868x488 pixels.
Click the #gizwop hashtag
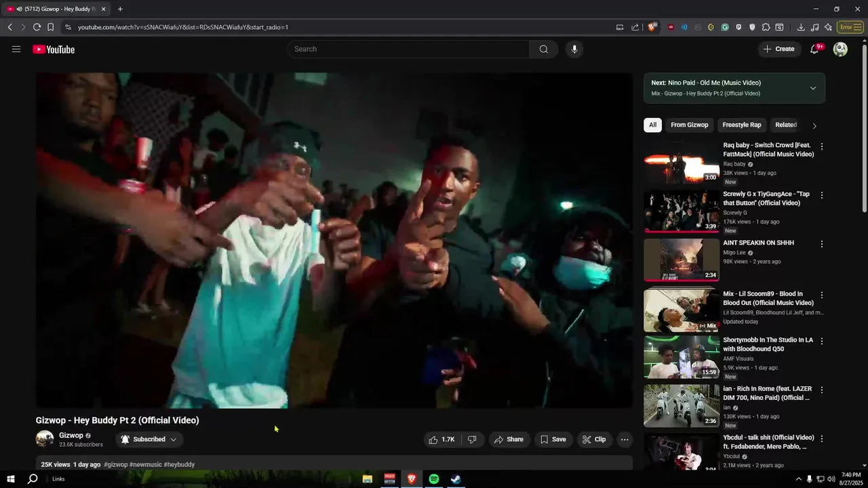[115, 465]
